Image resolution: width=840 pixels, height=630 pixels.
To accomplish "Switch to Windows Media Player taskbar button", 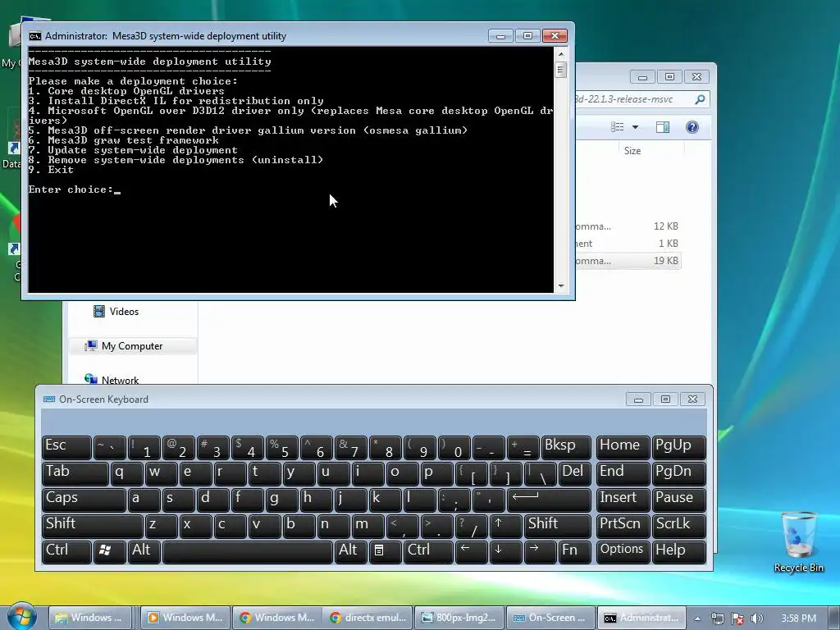I will [186, 618].
